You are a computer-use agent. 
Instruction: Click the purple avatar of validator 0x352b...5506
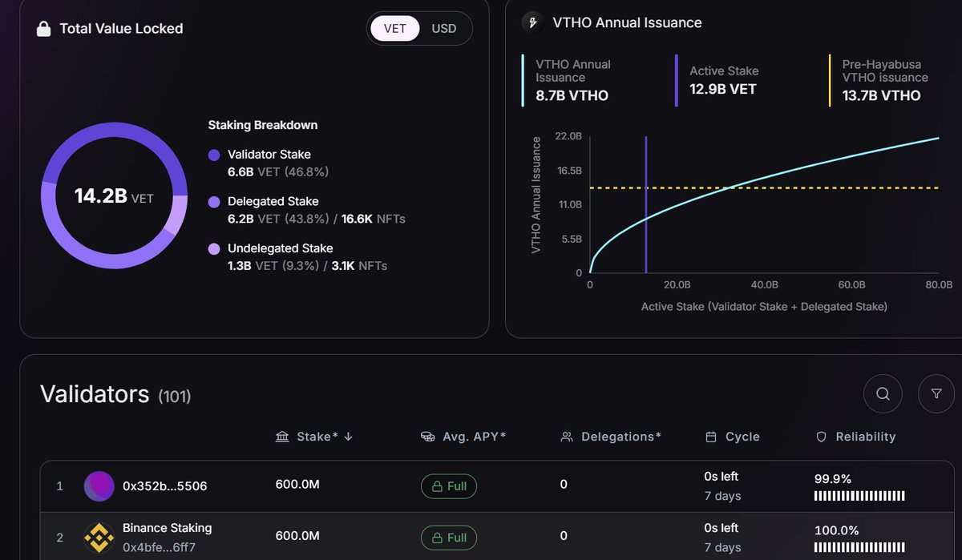point(99,486)
